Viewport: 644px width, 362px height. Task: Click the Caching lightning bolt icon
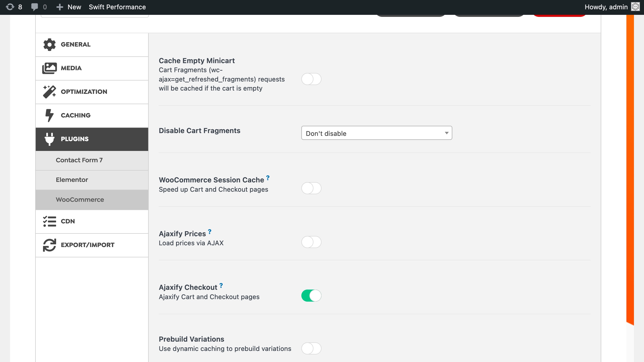coord(49,115)
